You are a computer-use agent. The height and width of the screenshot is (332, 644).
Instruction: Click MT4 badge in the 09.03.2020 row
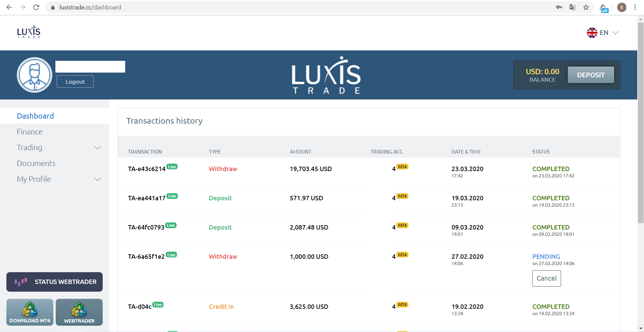402,225
